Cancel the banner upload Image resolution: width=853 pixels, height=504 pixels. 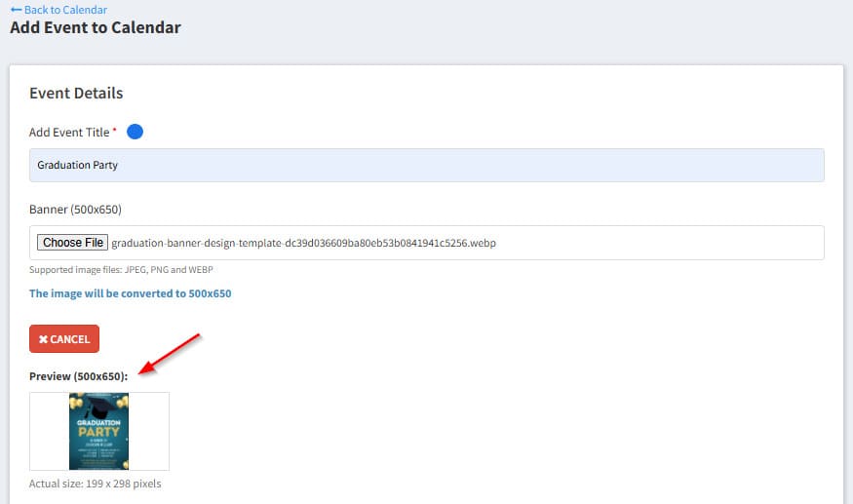(x=64, y=338)
